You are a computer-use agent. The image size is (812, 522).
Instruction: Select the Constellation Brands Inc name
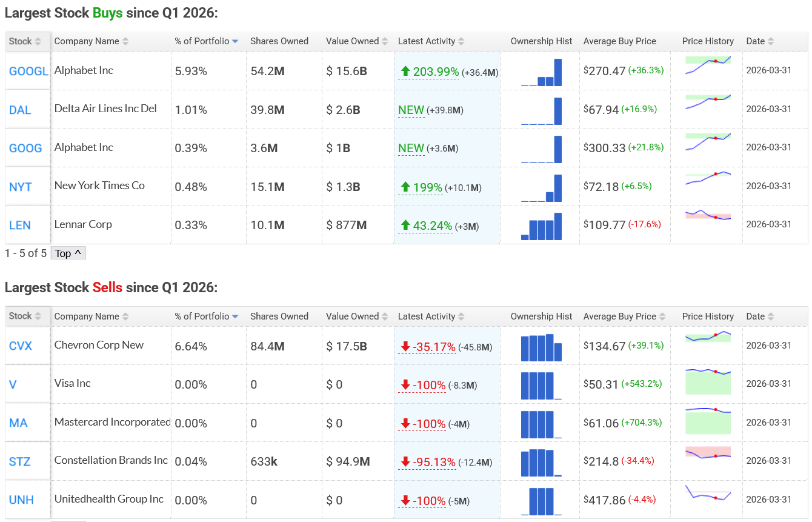point(111,460)
